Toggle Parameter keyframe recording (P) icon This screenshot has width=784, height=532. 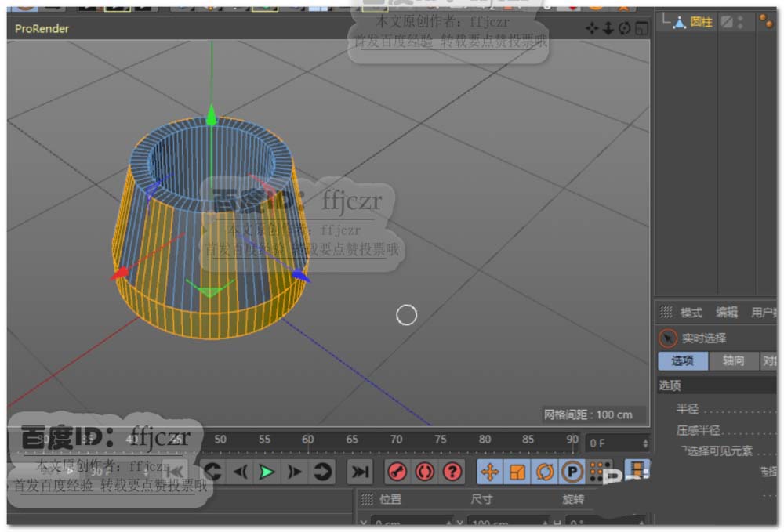pyautogui.click(x=572, y=472)
